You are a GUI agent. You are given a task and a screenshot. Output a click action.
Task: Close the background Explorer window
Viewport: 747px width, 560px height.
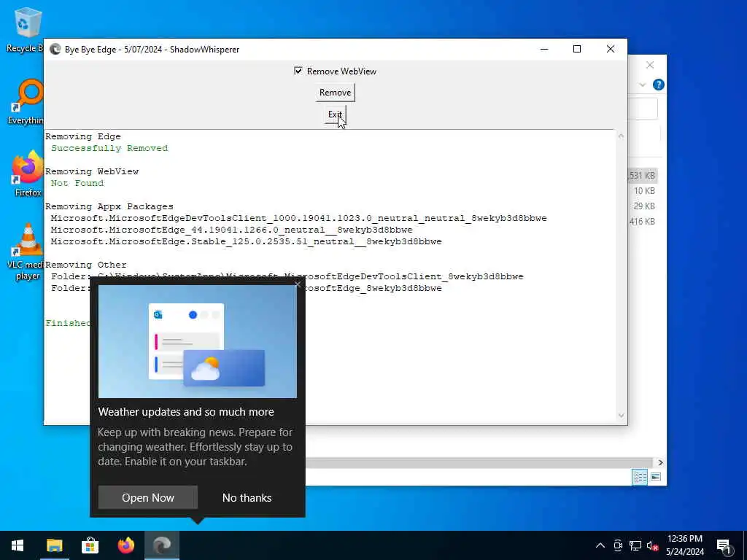click(650, 65)
